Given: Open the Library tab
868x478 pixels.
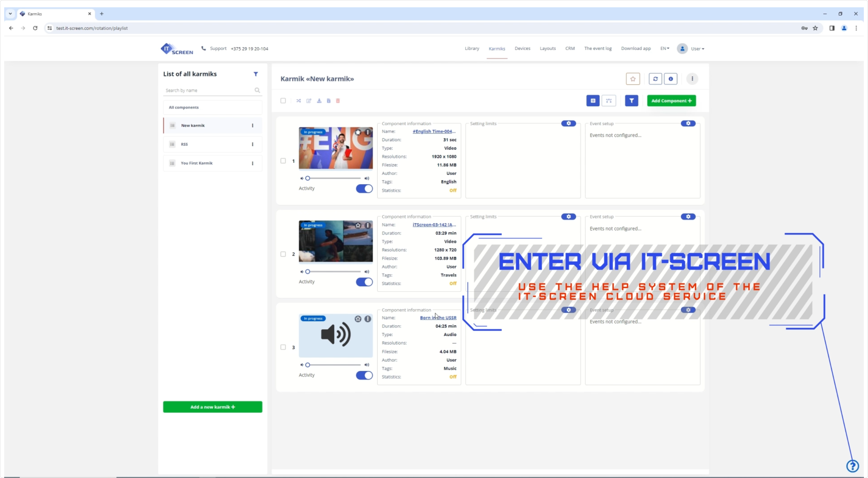Looking at the screenshot, I should point(472,49).
